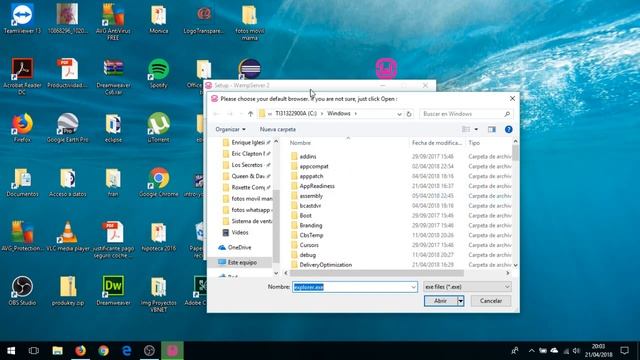The image size is (640, 360).
Task: Click the Windows Start button
Action: point(11,351)
